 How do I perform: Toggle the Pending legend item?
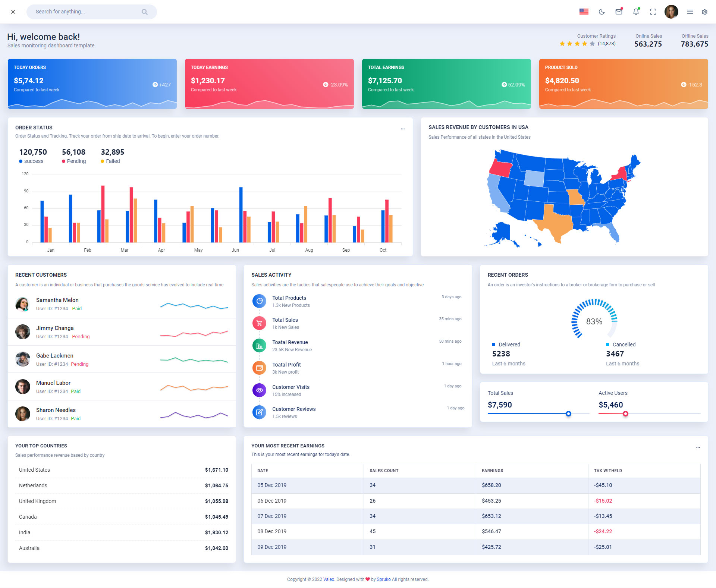74,161
